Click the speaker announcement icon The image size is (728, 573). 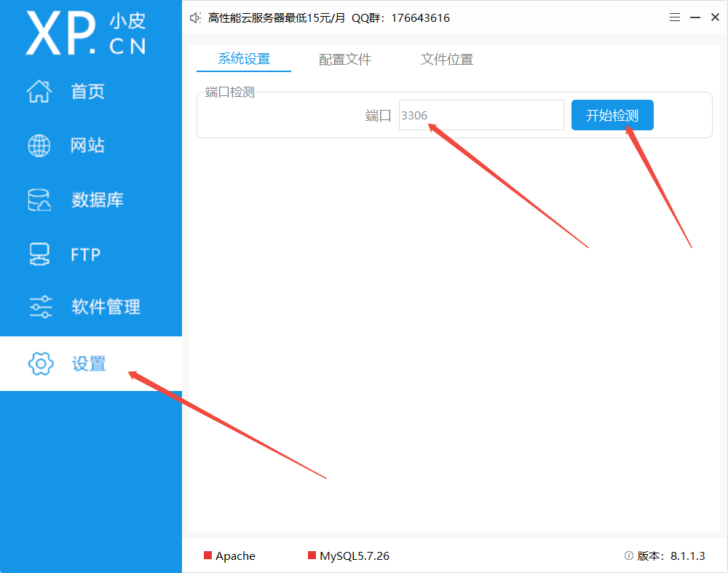[x=195, y=18]
